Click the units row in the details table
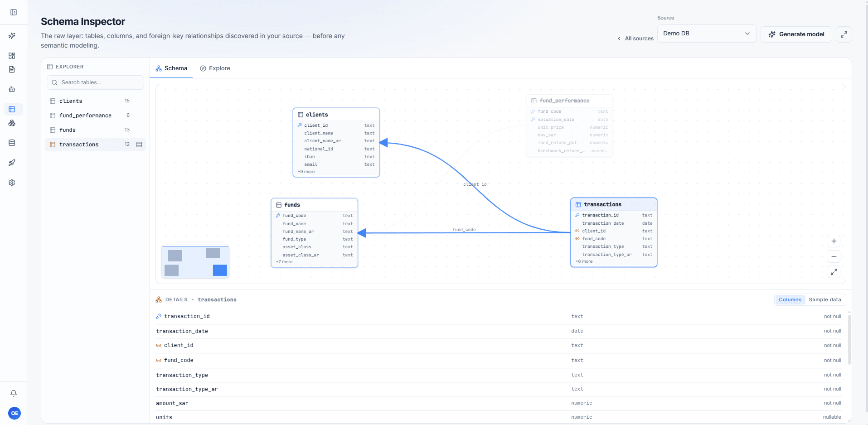Viewport: 868px width, 425px height. click(499, 417)
